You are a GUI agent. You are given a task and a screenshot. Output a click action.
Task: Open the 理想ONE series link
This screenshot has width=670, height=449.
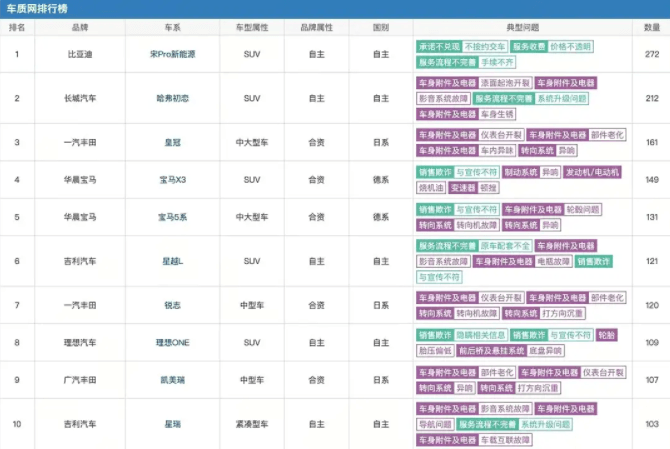[x=173, y=343]
